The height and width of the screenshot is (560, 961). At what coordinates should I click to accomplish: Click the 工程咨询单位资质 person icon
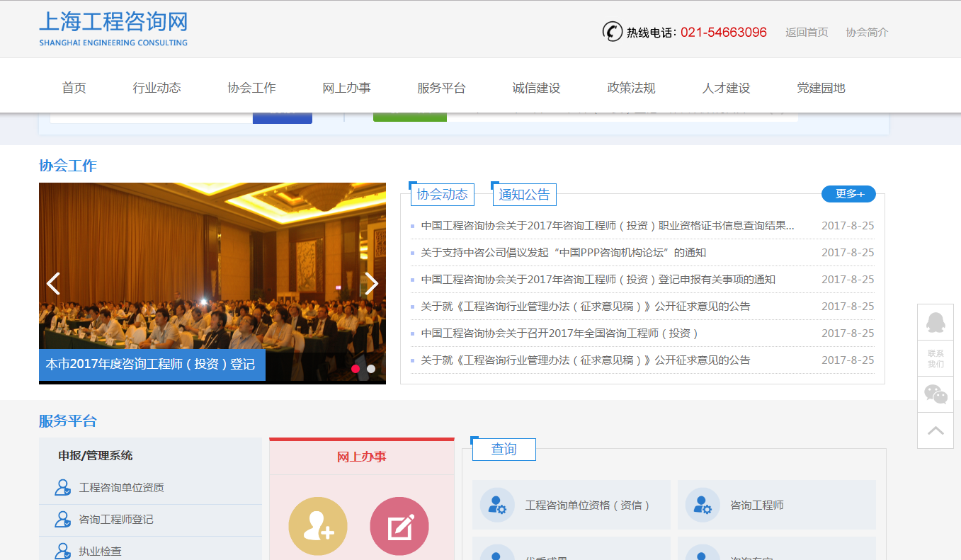pyautogui.click(x=62, y=487)
